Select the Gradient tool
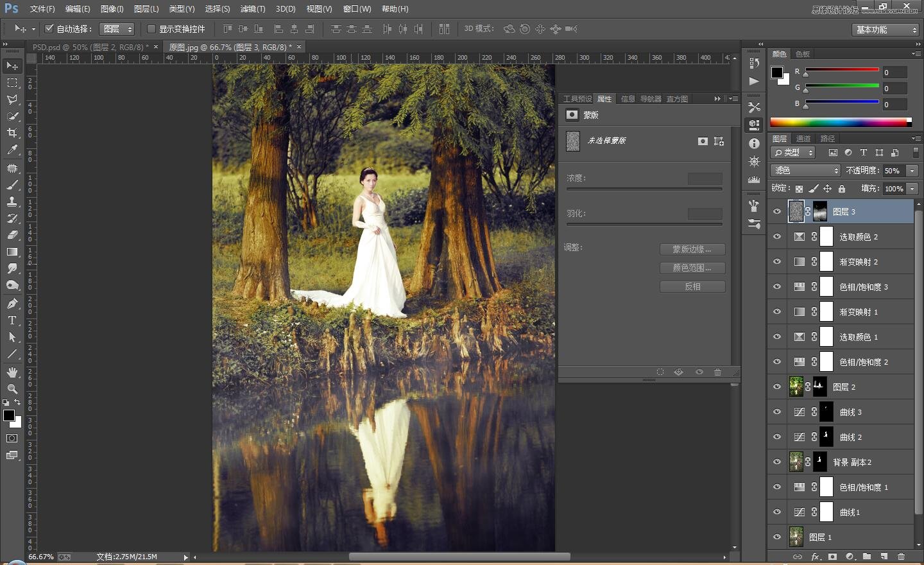Image resolution: width=924 pixels, height=565 pixels. click(12, 252)
